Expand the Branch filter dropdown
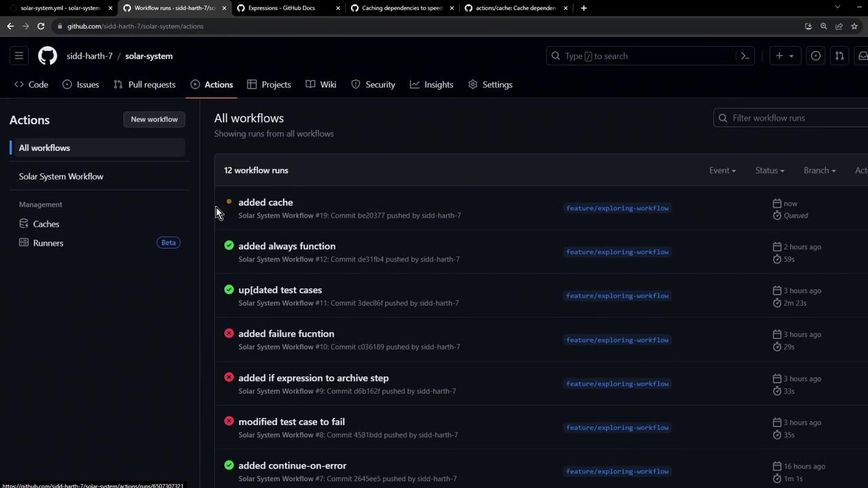This screenshot has height=488, width=868. (x=820, y=170)
